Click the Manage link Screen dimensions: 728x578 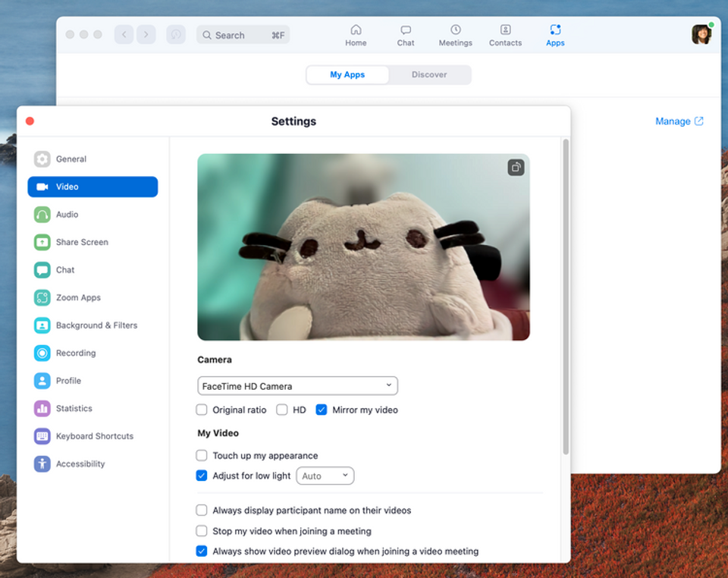(x=679, y=121)
